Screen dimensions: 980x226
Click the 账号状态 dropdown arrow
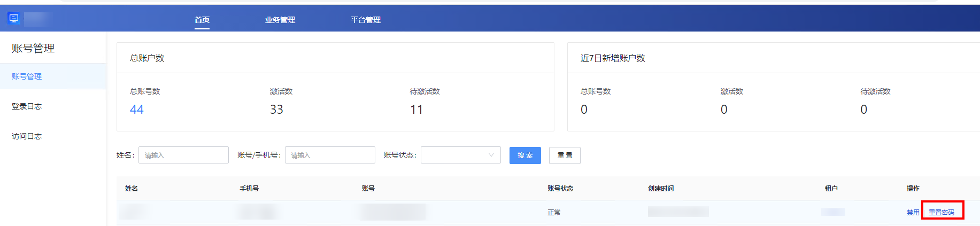point(491,155)
